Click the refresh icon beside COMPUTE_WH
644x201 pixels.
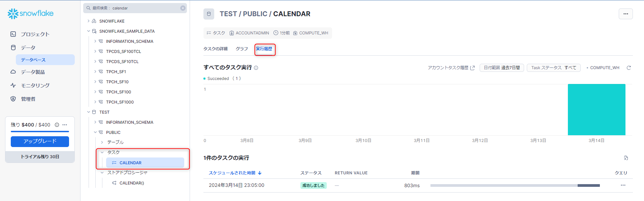[629, 68]
